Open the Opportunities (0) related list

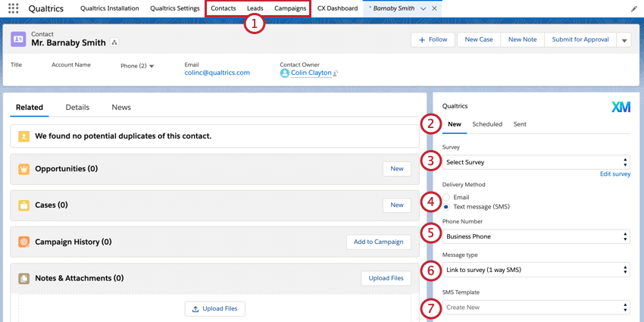tap(67, 169)
